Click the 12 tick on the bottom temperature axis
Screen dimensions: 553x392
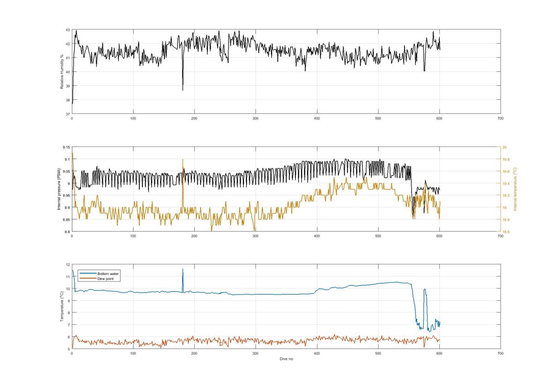point(68,265)
